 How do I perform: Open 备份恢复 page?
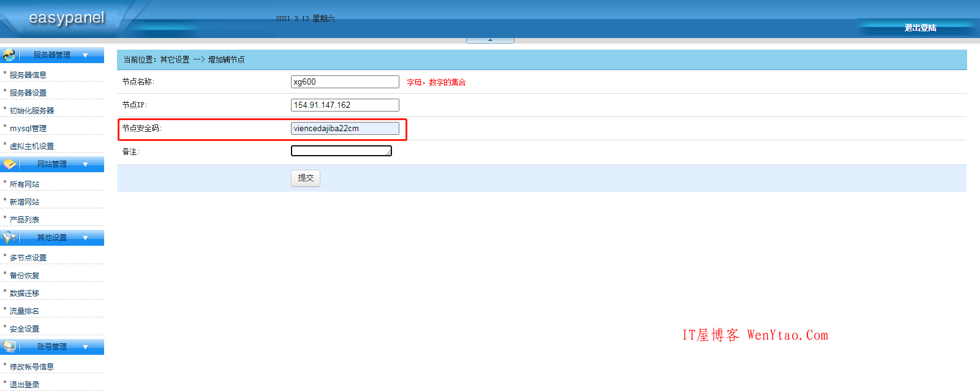(24, 275)
